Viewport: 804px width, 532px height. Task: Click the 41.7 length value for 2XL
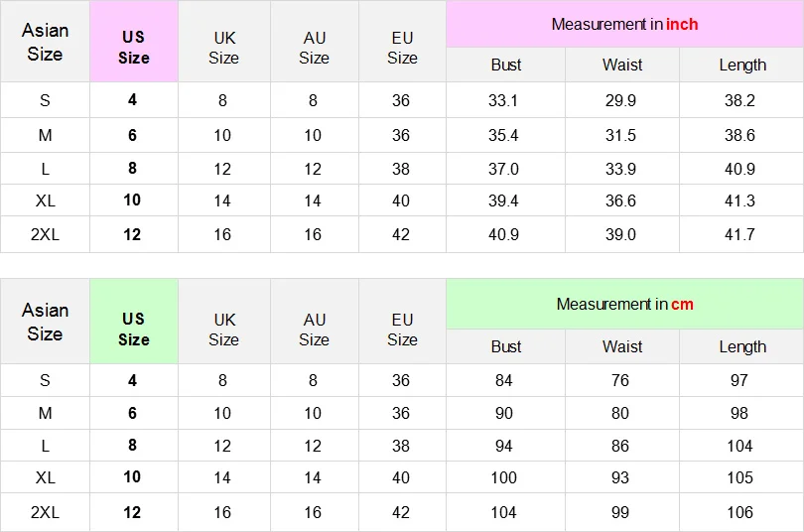(739, 235)
